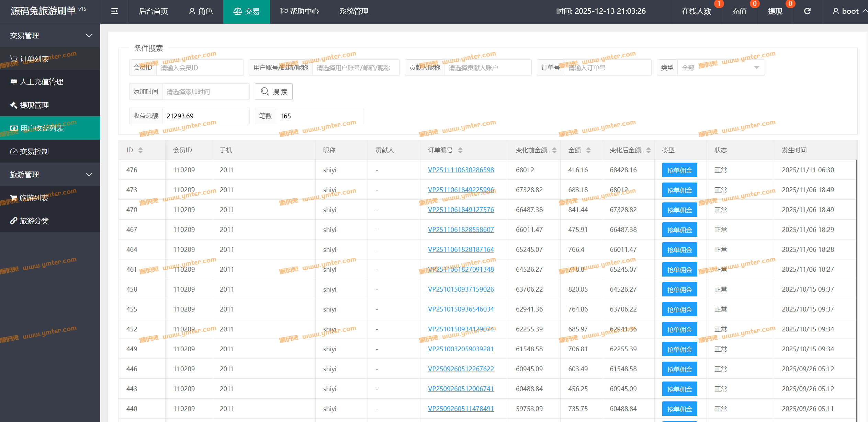
Task: Open 交易控制 with the gauge icon
Action: pyautogui.click(x=34, y=151)
